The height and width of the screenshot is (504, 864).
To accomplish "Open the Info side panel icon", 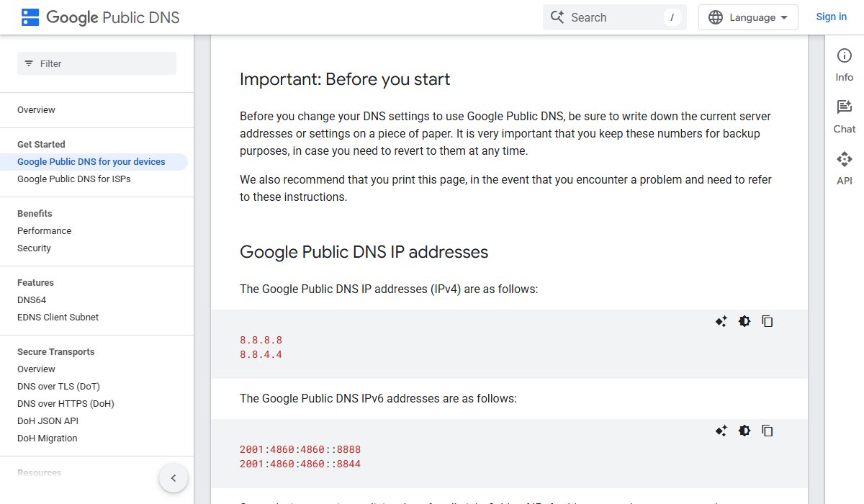I will (845, 56).
